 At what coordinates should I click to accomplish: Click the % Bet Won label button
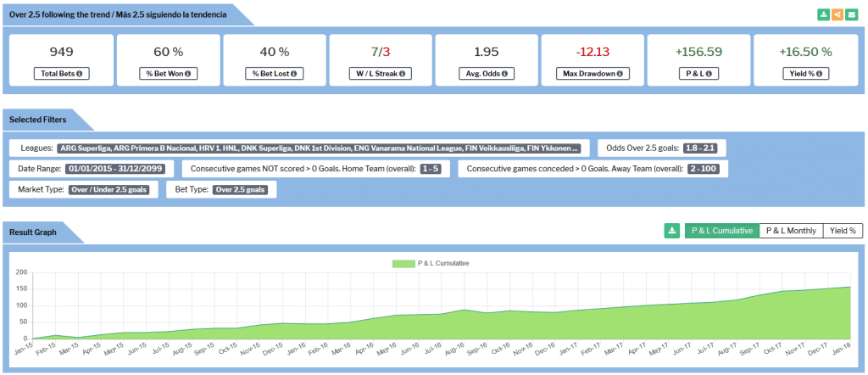(168, 75)
